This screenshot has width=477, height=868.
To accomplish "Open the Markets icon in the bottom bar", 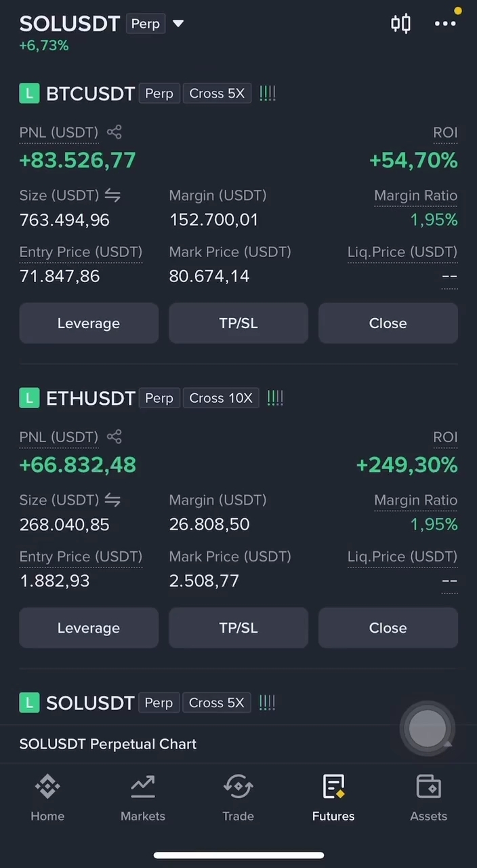I will (143, 787).
